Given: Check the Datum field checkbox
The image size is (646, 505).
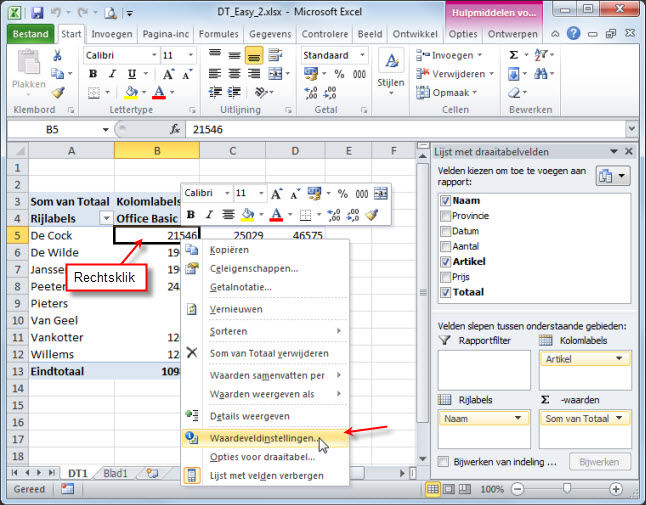Looking at the screenshot, I should pos(445,231).
